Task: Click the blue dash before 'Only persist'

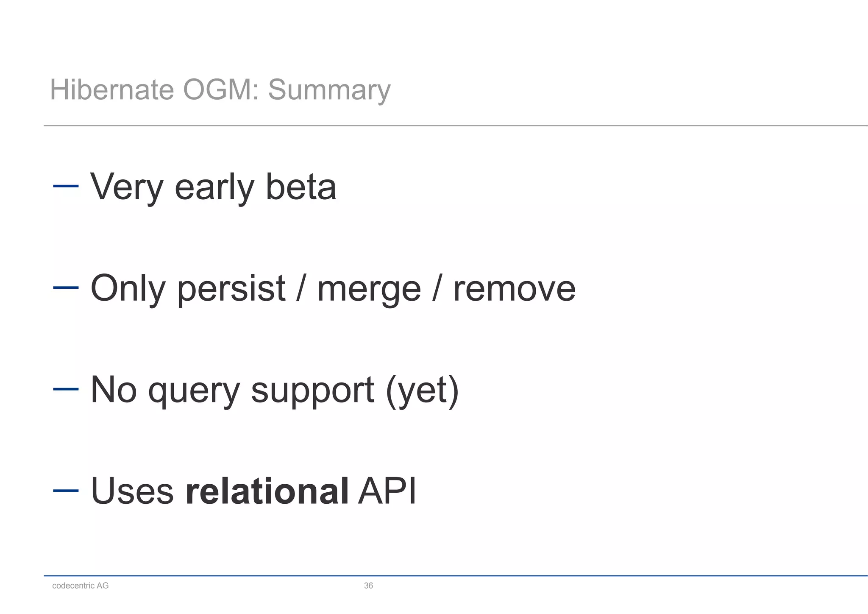Action: coord(66,287)
